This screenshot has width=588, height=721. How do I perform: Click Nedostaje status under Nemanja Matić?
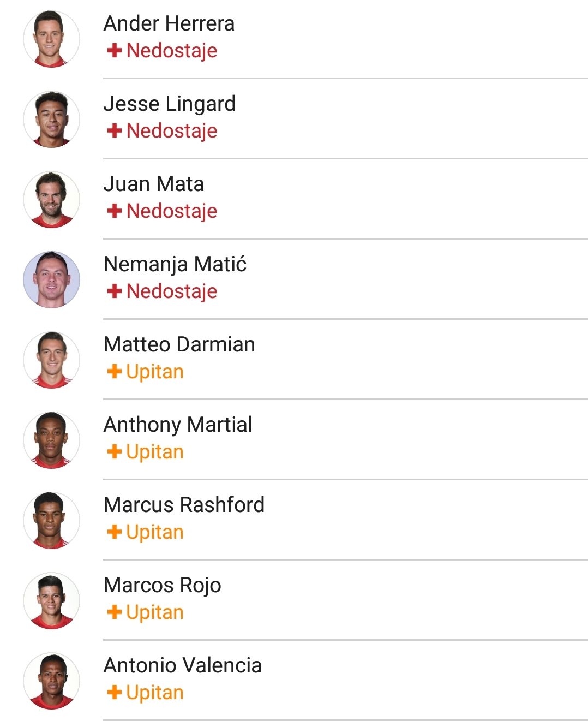(172, 291)
